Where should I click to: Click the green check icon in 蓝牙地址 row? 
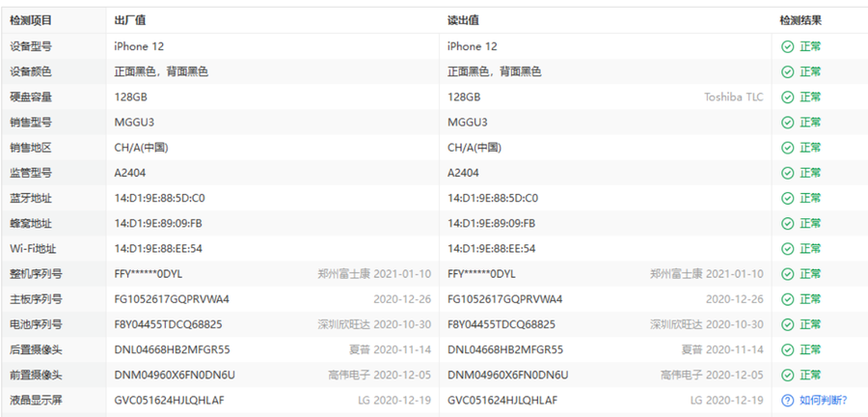click(787, 198)
